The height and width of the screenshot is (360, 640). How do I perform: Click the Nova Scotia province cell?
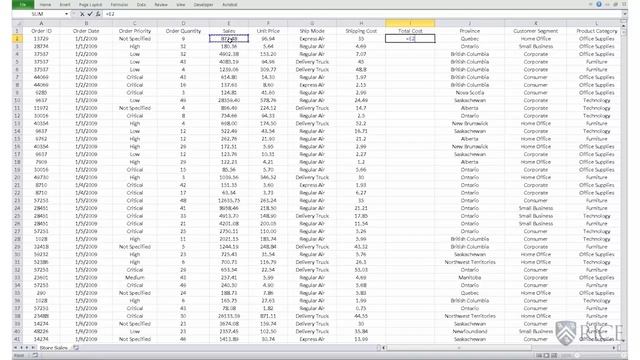tap(470, 93)
